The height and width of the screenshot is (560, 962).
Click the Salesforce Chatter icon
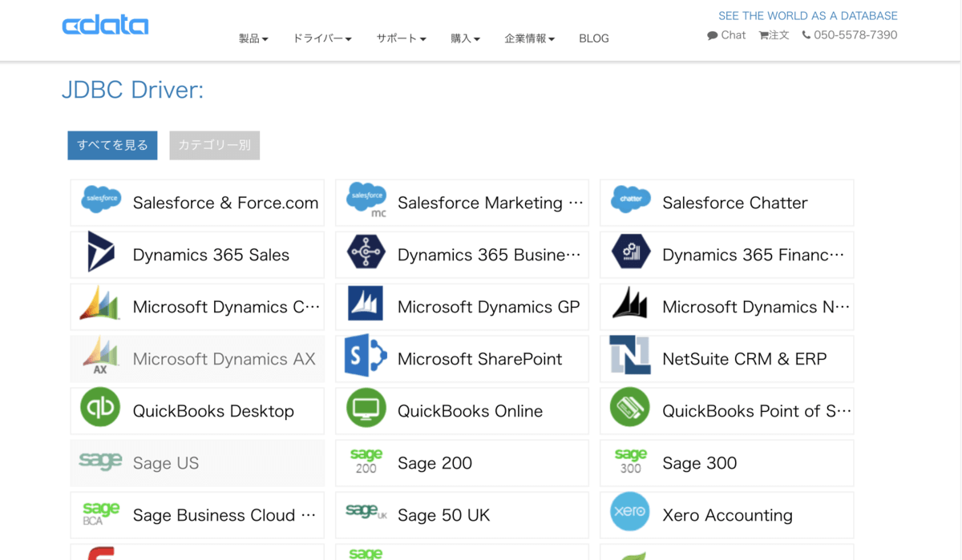click(x=630, y=199)
